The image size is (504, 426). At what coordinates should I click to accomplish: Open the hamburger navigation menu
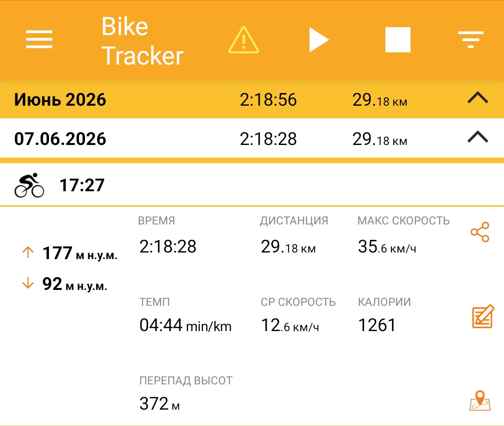coord(39,39)
